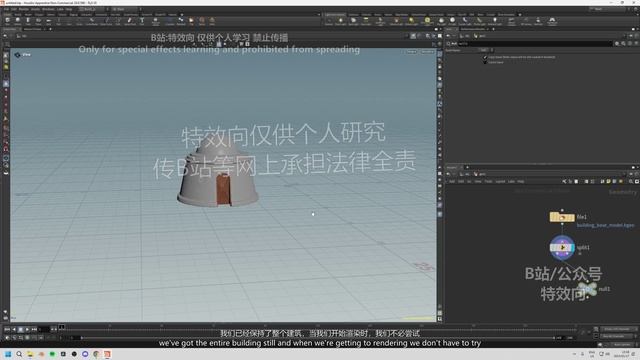The image size is (640, 360).
Task: Switch to the Rigid Bodies shelf tab
Action: coord(402,15)
